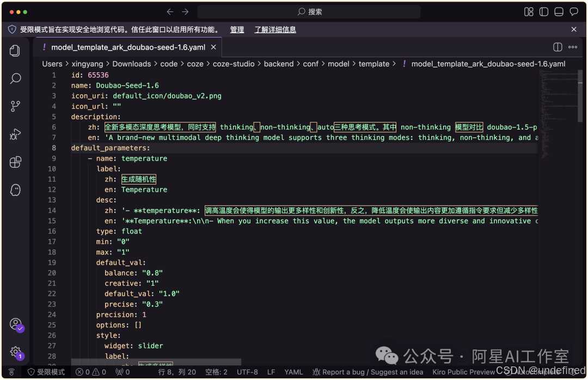Image resolution: width=588 pixels, height=380 pixels.
Task: Click the backend breadcrumb
Action: pos(279,64)
